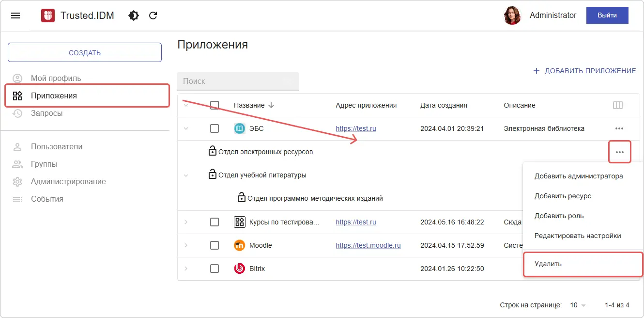Tick the checkbox for ЭБС application
Image resolution: width=644 pixels, height=318 pixels.
[215, 128]
